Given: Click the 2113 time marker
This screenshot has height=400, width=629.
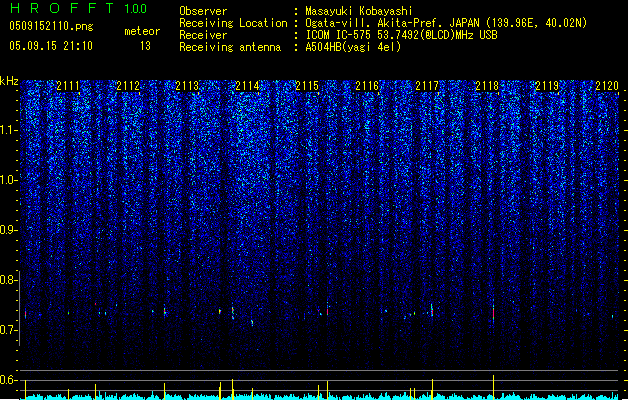Looking at the screenshot, I should (x=187, y=86).
